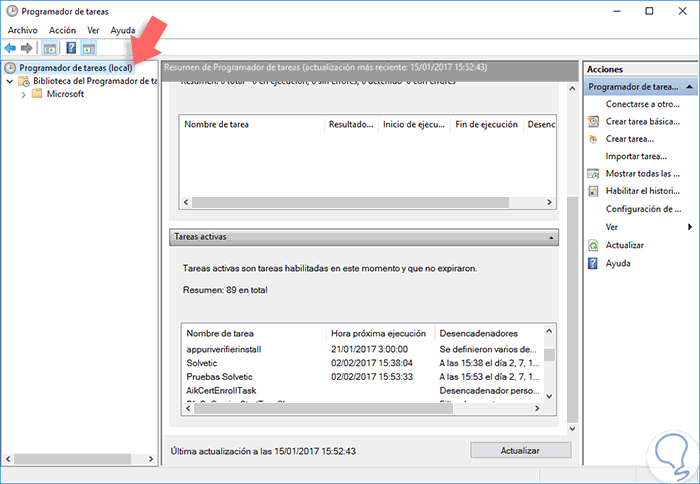Click Configuración de action
The image size is (700, 484).
643,209
